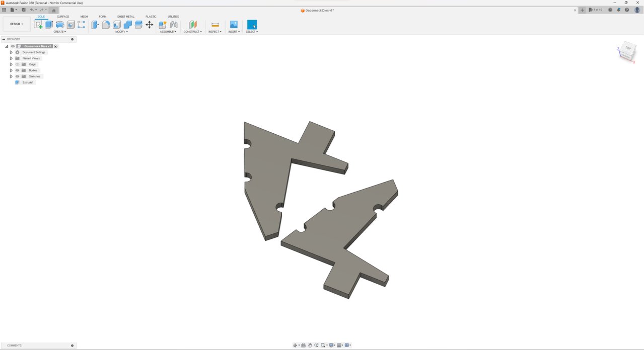Expand the Bodies node
Viewport: 644px width, 350px height.
[x=11, y=70]
